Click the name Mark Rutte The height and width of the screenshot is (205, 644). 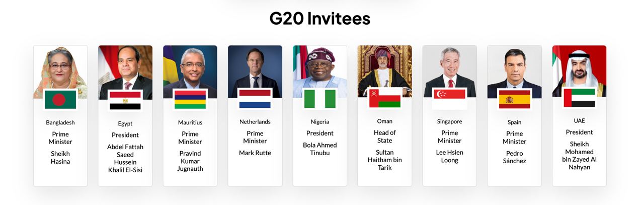[255, 153]
